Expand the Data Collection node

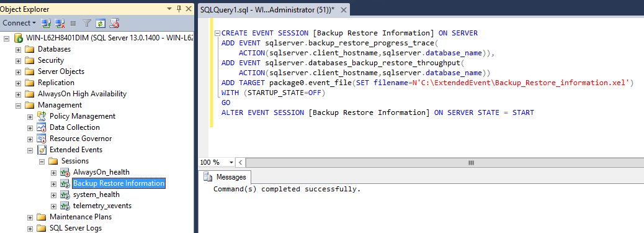click(x=30, y=127)
